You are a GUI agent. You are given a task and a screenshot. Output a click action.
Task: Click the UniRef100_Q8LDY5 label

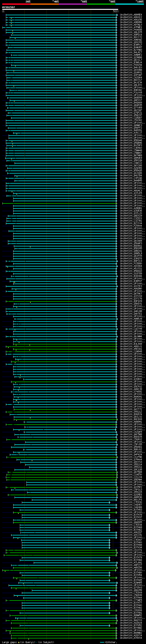[131, 32]
